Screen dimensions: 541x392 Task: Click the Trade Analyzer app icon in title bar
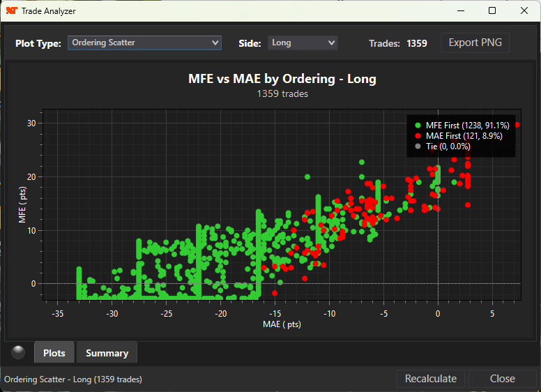[x=12, y=11]
